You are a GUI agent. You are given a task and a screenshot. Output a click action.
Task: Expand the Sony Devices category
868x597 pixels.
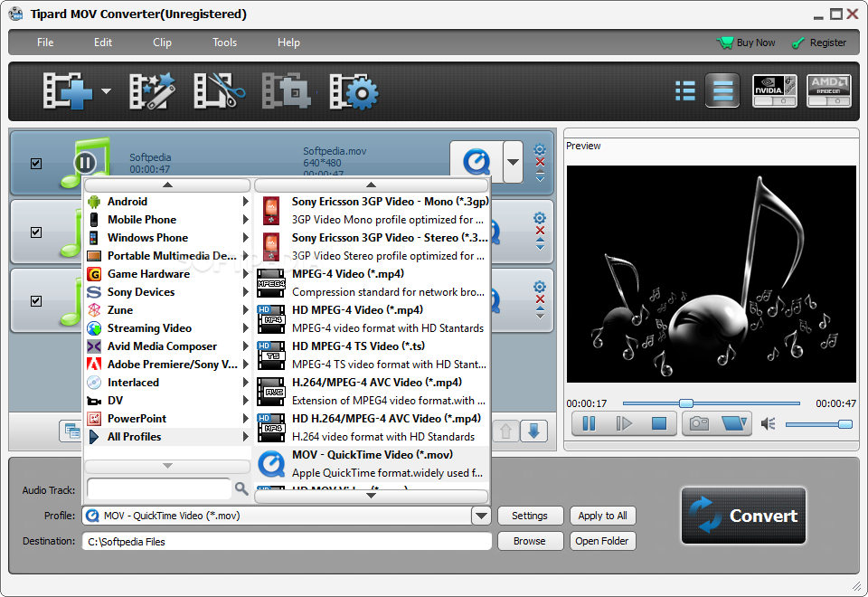pos(168,292)
